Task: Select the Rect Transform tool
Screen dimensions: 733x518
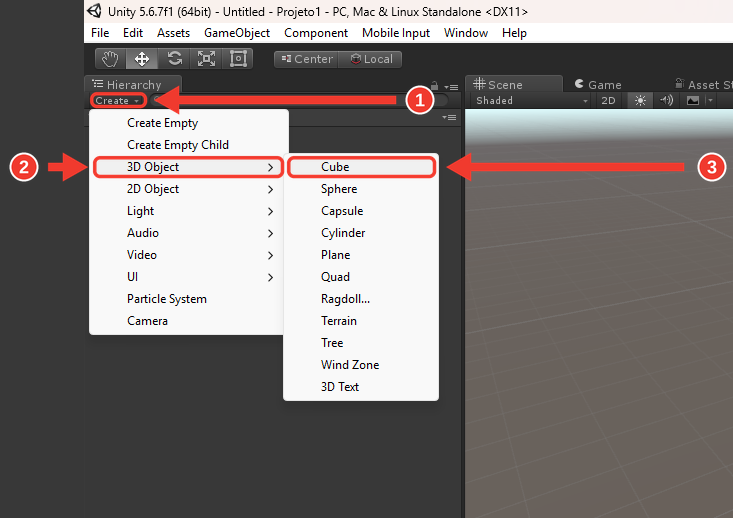Action: (238, 59)
